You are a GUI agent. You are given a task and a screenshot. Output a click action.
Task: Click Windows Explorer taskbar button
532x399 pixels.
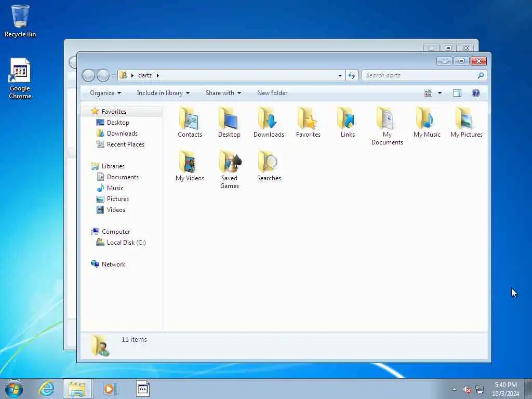click(x=77, y=389)
